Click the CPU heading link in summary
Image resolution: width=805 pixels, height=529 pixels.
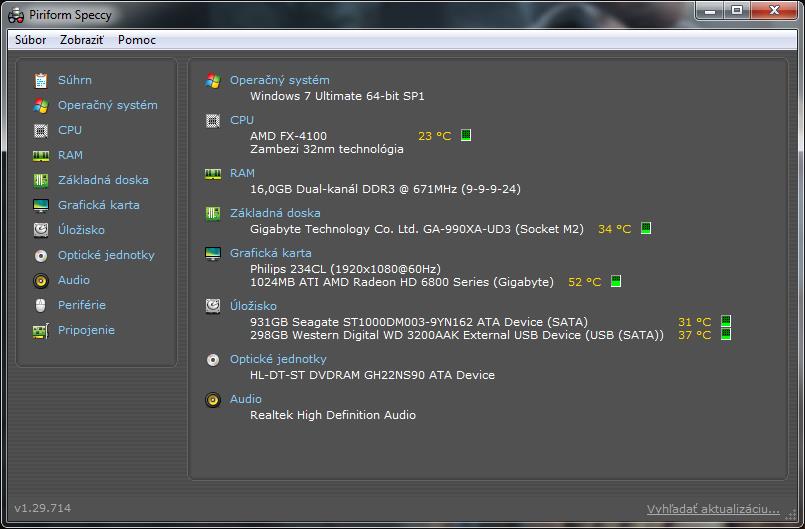[x=242, y=120]
